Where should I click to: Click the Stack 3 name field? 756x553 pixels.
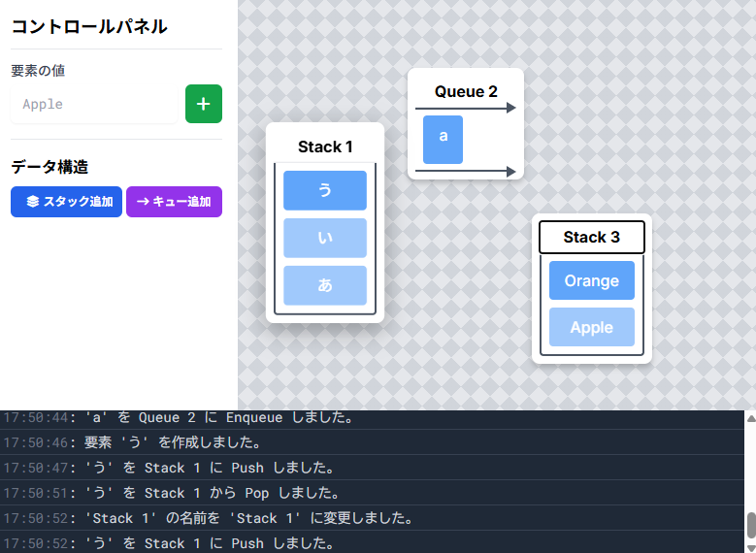[x=592, y=237]
